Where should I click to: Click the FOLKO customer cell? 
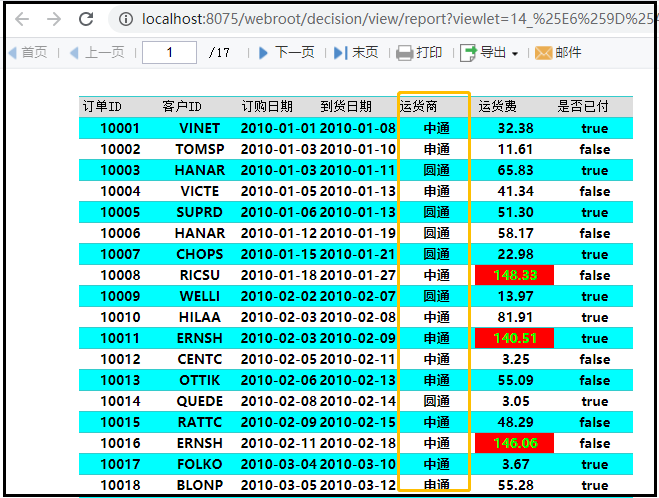pos(200,464)
